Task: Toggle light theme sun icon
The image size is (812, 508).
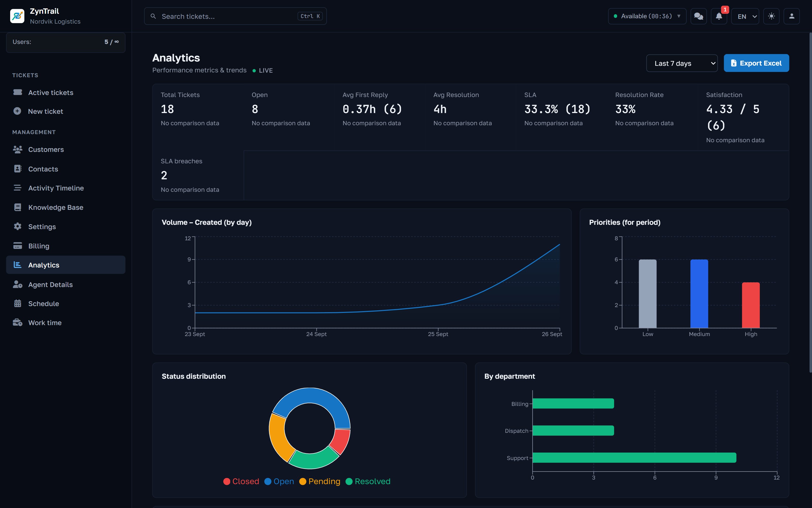Action: click(x=771, y=16)
